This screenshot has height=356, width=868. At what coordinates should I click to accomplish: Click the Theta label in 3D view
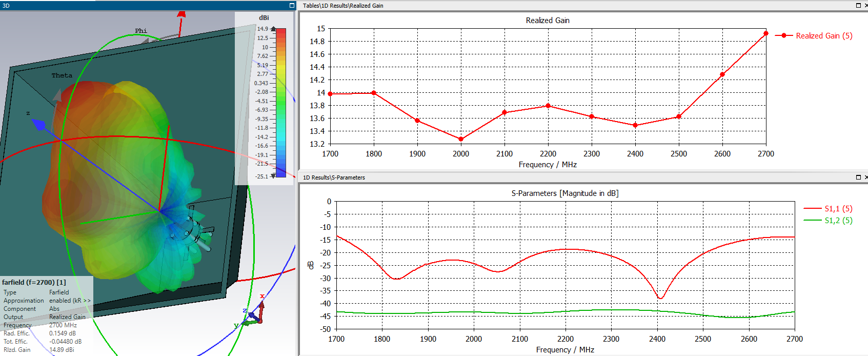tap(62, 75)
